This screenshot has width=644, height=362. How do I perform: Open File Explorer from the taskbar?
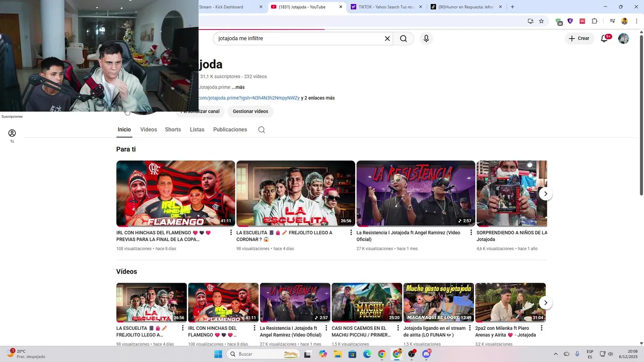(338, 354)
